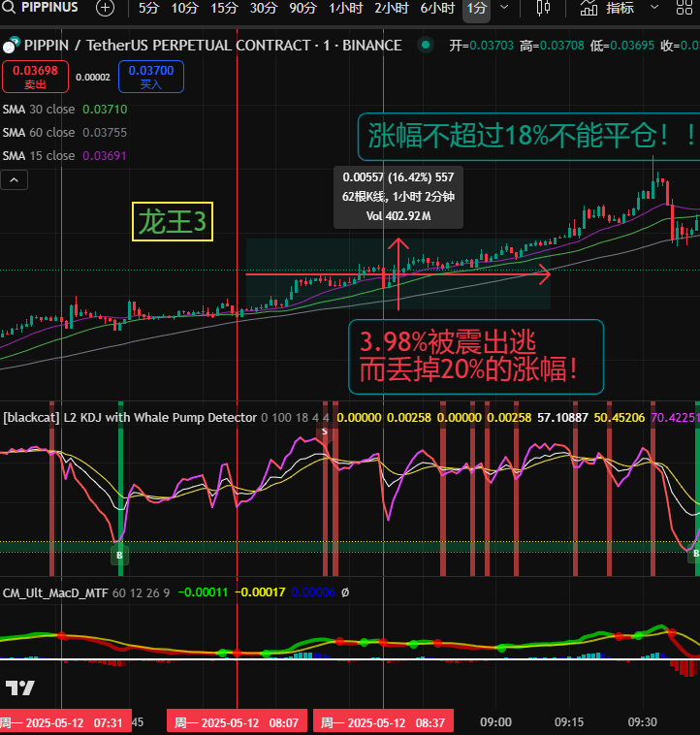Click 指标 indicators button

tap(620, 8)
